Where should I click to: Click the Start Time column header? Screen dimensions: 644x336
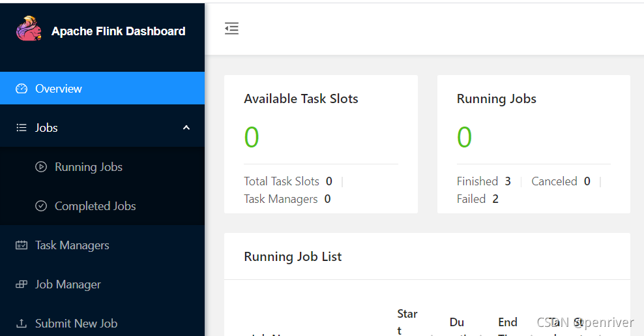pyautogui.click(x=407, y=322)
